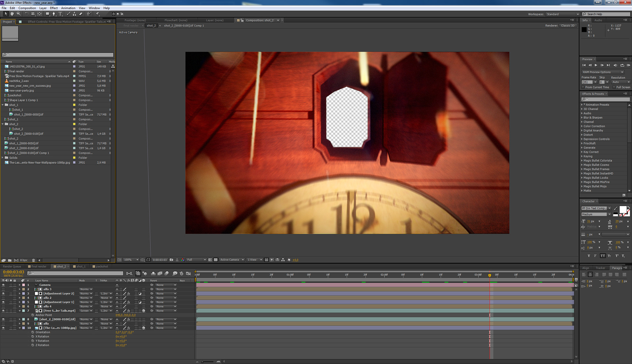Select the Hand tool
The width and height of the screenshot is (632, 364).
click(x=12, y=14)
